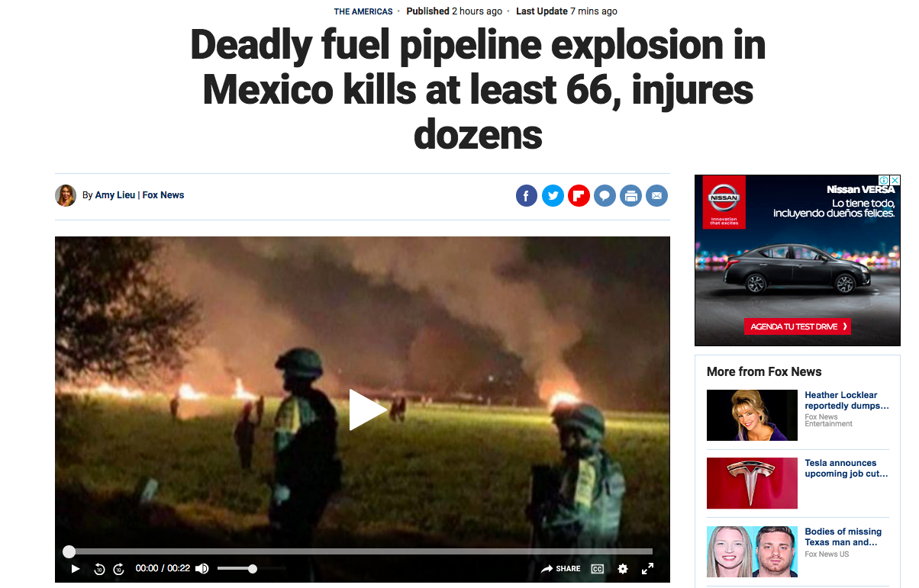Toggle closed captions CC button
This screenshot has width=919, height=588.
coord(598,569)
